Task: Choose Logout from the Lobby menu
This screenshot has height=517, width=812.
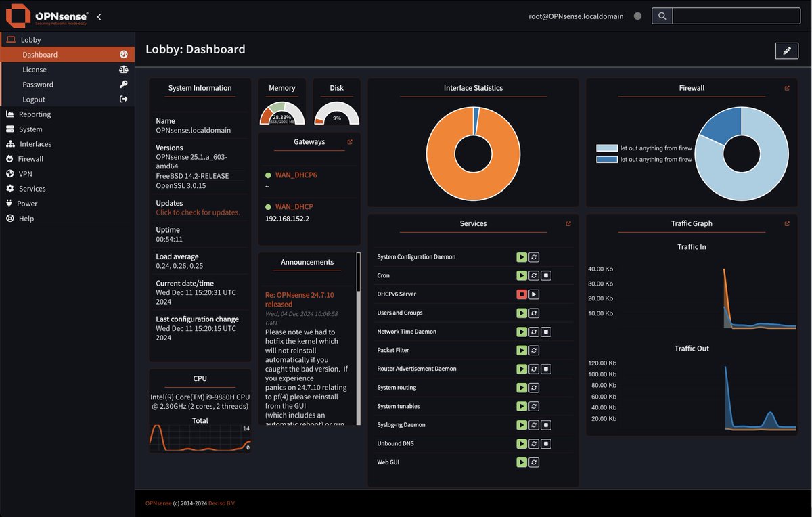Action: point(68,99)
